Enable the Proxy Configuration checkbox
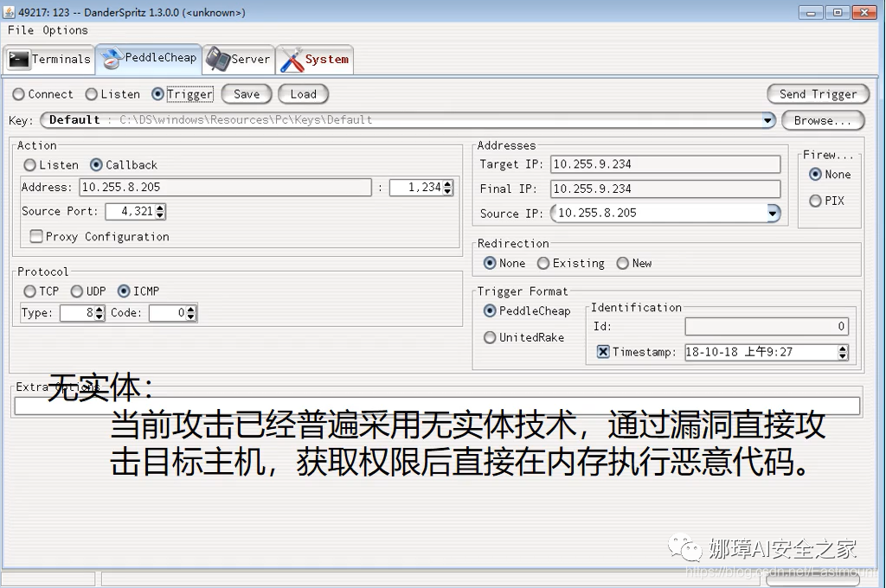Viewport: 886px width, 588px height. [36, 236]
